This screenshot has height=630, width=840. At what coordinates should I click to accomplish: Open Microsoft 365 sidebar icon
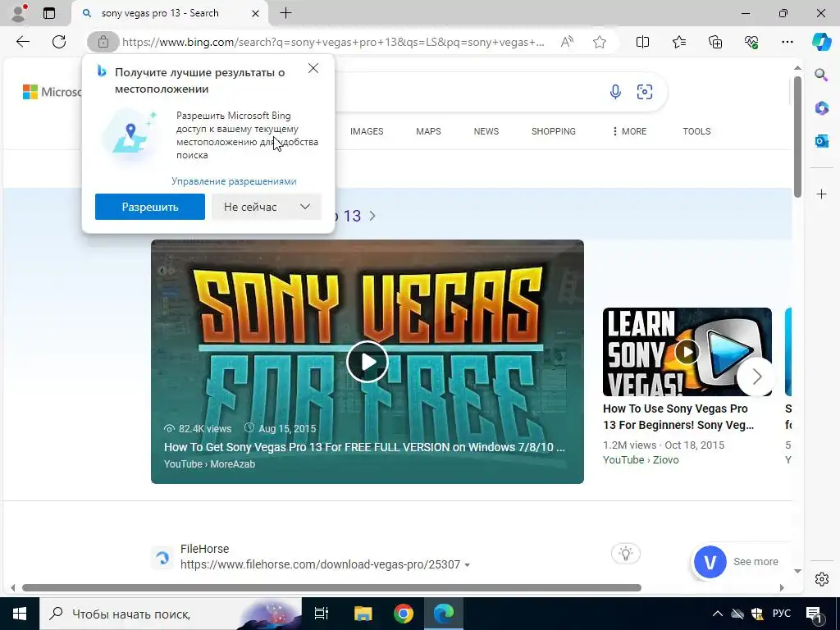[821, 107]
